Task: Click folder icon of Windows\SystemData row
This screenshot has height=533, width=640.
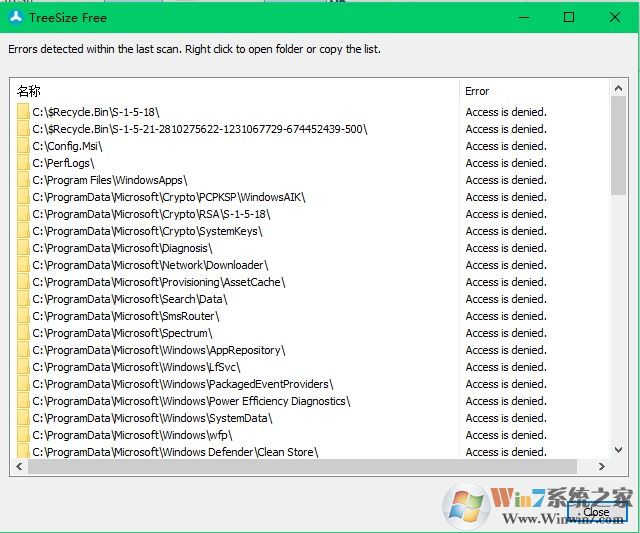Action: [x=23, y=418]
